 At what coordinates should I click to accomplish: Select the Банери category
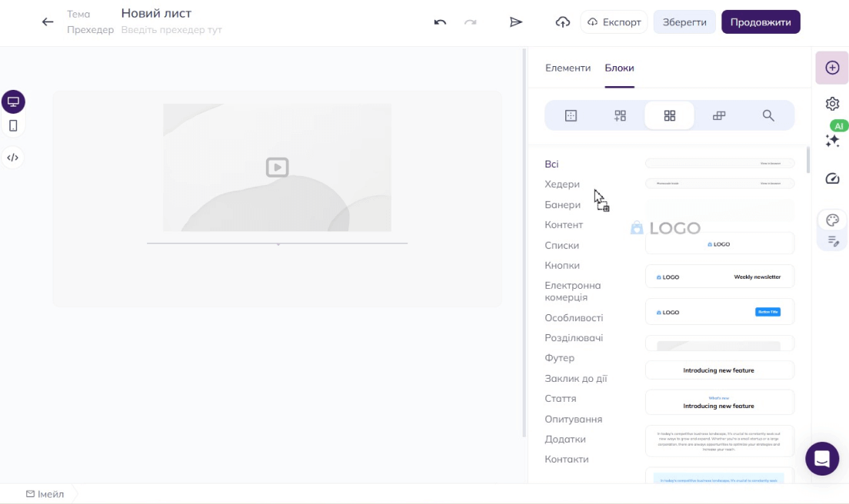(562, 204)
